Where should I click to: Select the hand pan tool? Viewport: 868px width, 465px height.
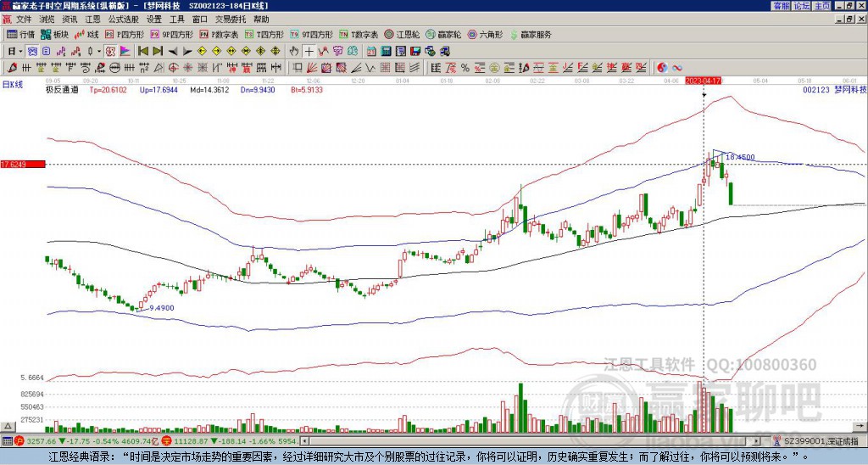[294, 51]
